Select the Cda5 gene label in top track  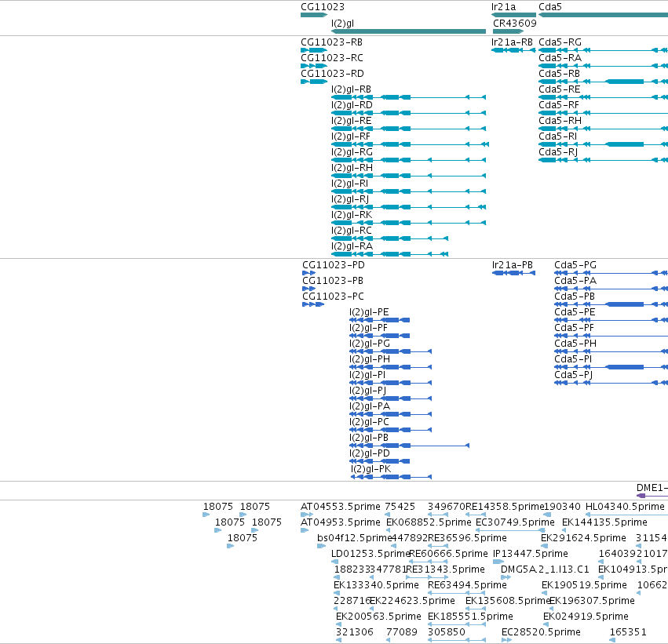tap(550, 7)
